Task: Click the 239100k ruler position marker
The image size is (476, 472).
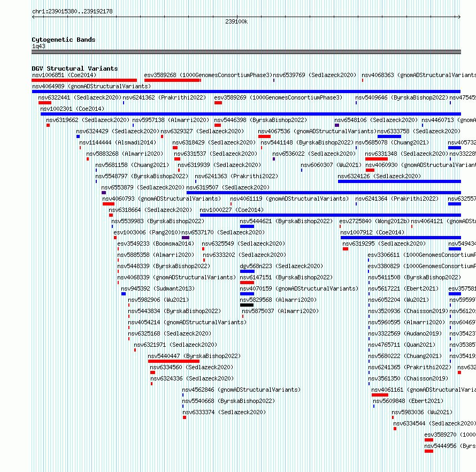Action: [x=236, y=21]
